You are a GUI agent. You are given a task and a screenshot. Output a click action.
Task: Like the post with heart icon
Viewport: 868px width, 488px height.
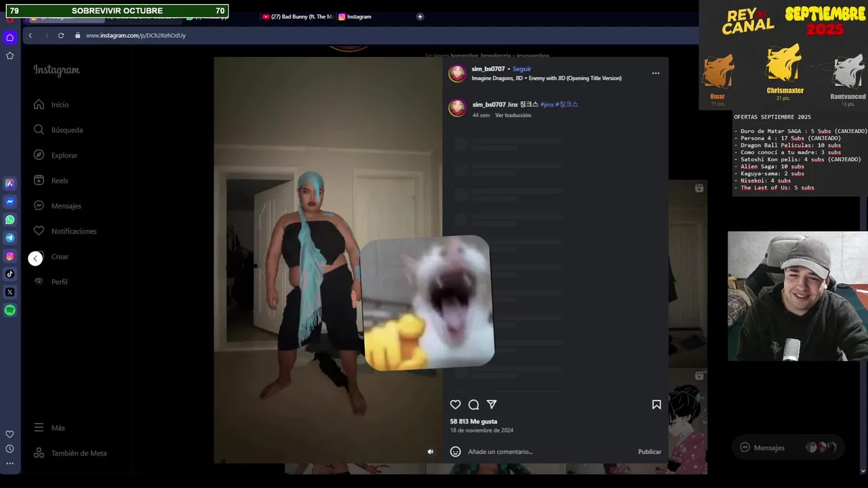tap(455, 405)
